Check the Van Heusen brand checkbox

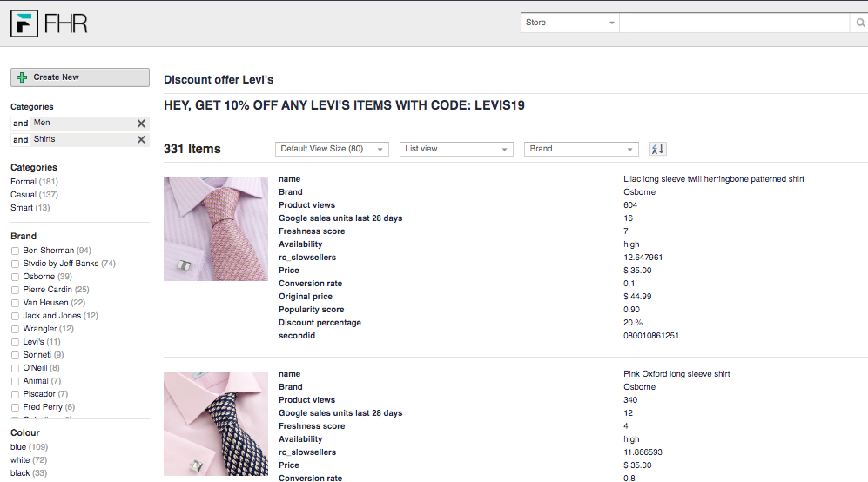[x=15, y=303]
